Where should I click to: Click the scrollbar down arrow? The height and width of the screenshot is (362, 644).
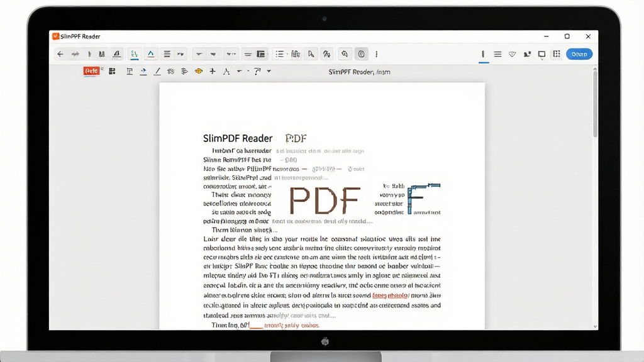click(595, 327)
